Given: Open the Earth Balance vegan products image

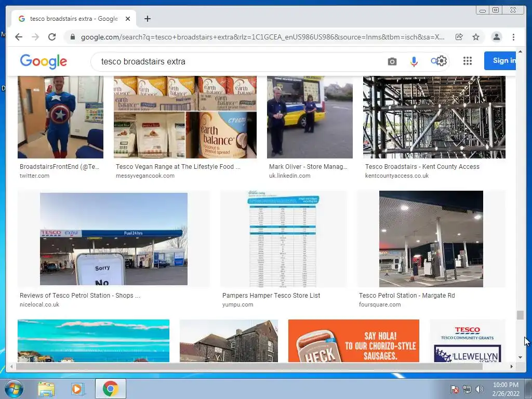Looking at the screenshot, I should click(x=185, y=117).
